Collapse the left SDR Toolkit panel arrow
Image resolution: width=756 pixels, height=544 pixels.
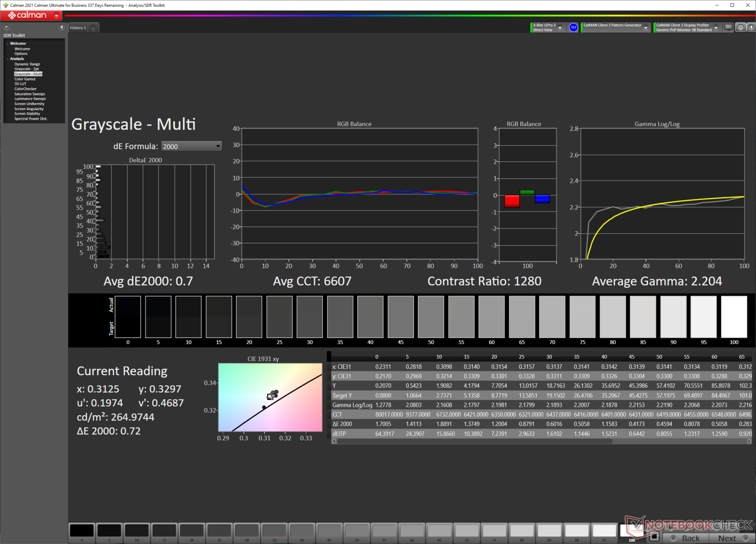point(62,28)
